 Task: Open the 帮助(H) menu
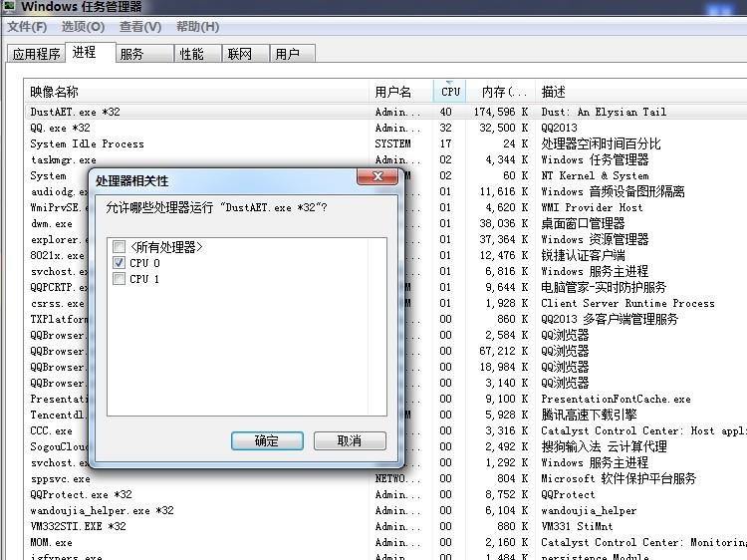198,27
